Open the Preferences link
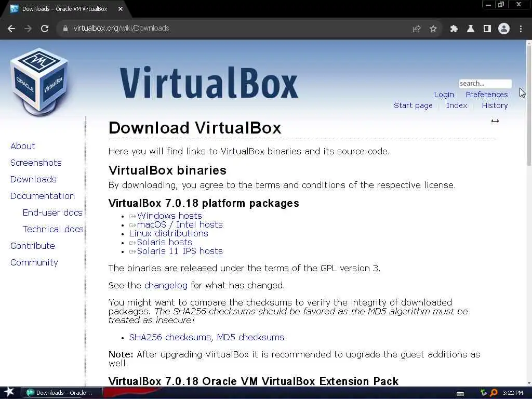 coord(486,95)
